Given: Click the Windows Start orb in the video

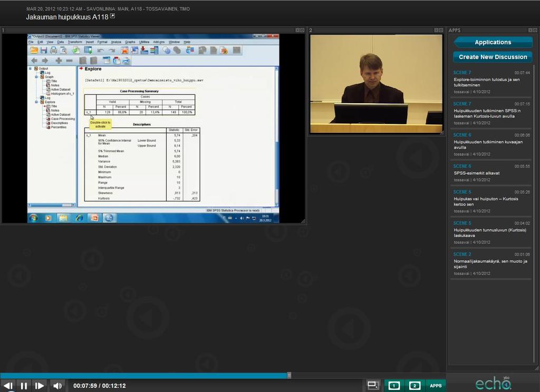Looking at the screenshot, I should [x=34, y=218].
